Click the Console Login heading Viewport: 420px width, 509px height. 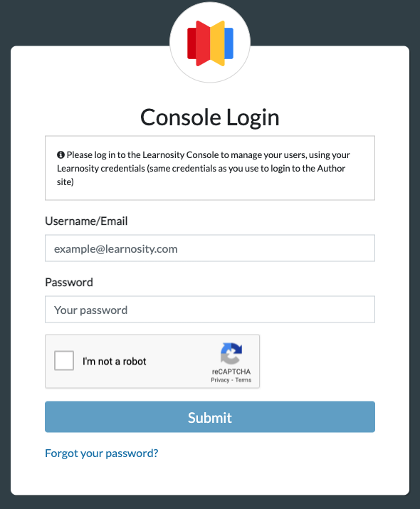click(x=210, y=117)
